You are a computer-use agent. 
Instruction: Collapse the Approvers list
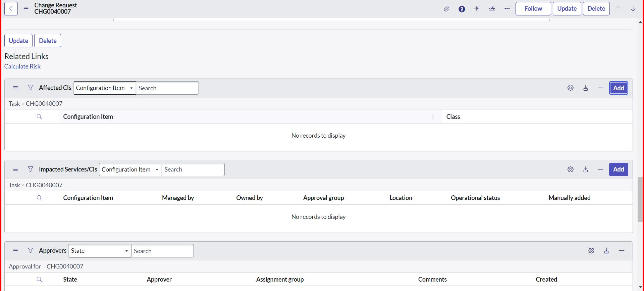[622, 251]
